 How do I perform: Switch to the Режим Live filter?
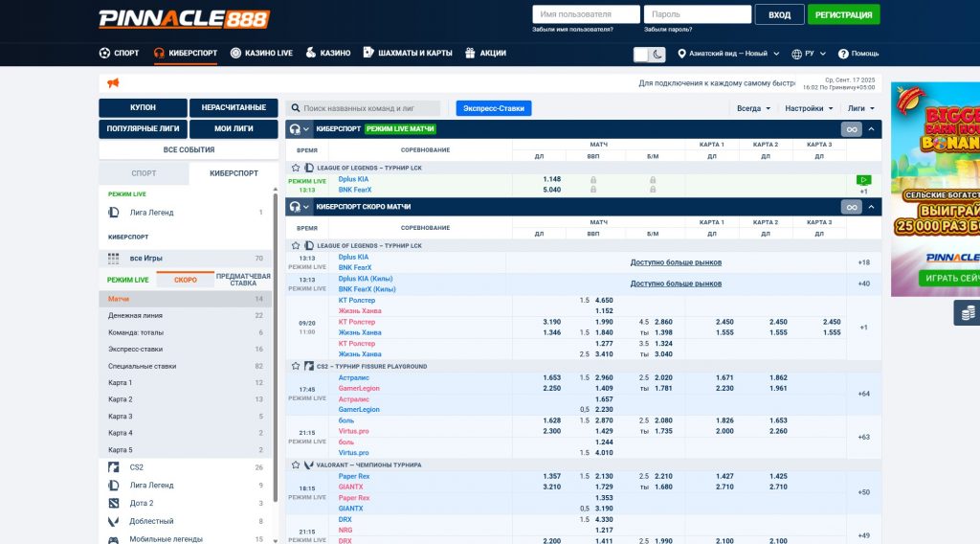click(x=127, y=280)
